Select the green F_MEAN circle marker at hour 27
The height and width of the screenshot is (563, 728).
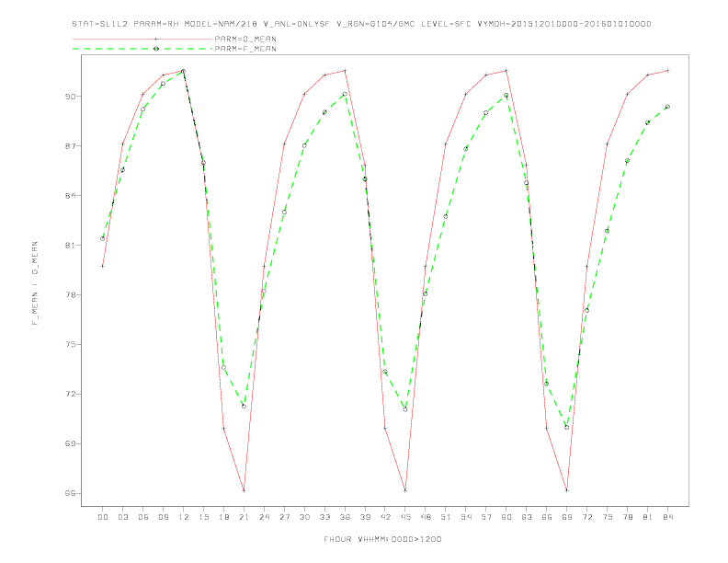pyautogui.click(x=284, y=213)
